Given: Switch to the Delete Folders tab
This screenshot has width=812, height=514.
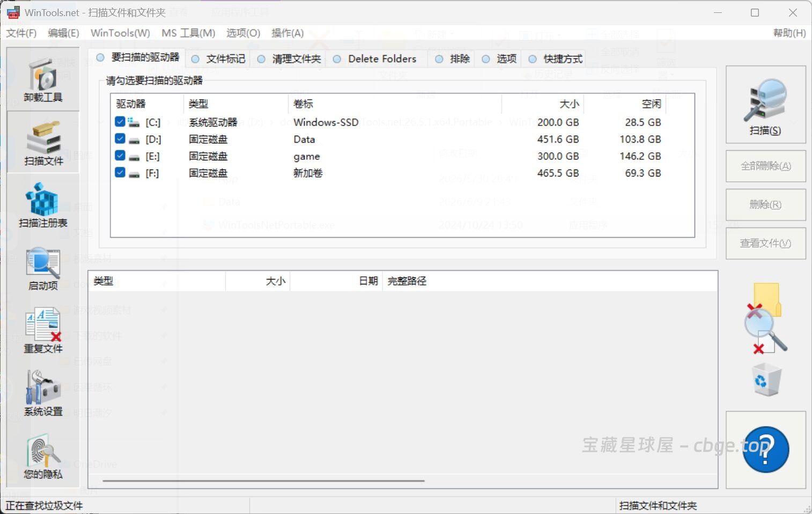Looking at the screenshot, I should click(375, 59).
